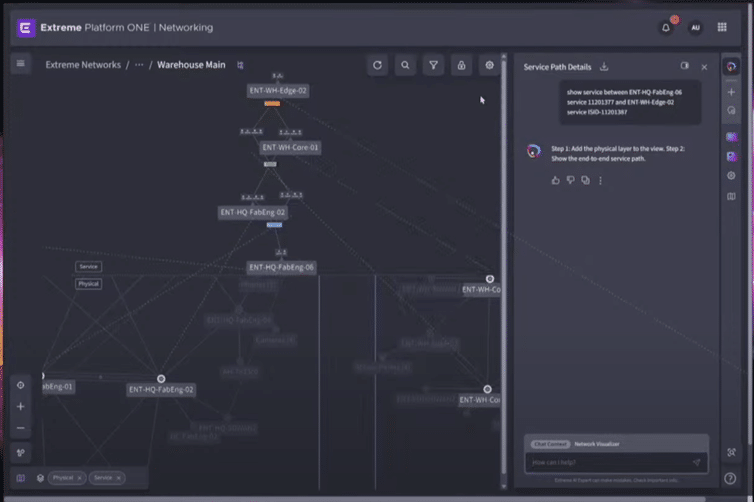
Task: Click the Service Path Details title
Action: 557,67
